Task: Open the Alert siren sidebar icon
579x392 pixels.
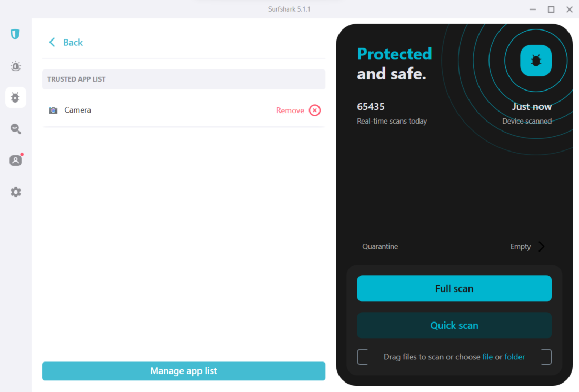Action: [x=16, y=66]
